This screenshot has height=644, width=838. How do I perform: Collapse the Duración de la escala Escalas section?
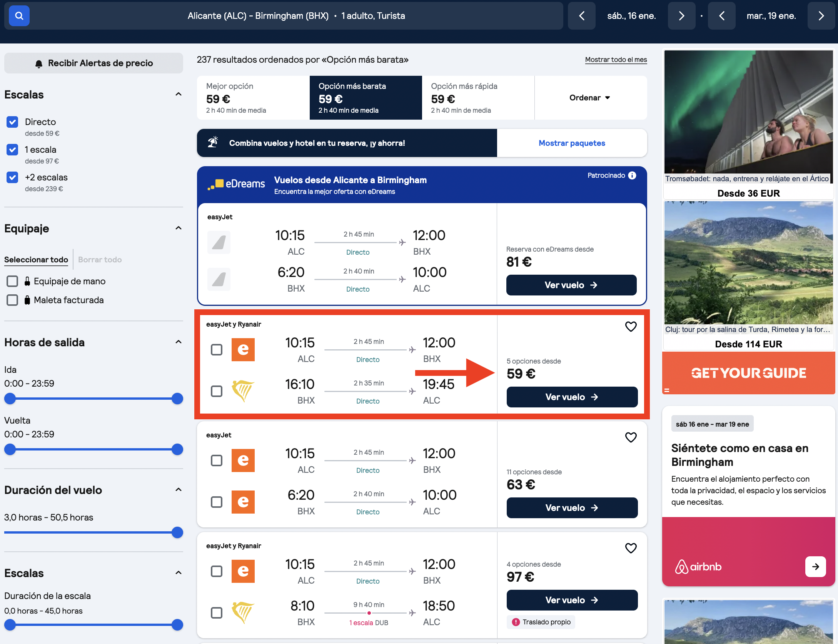[x=179, y=573]
